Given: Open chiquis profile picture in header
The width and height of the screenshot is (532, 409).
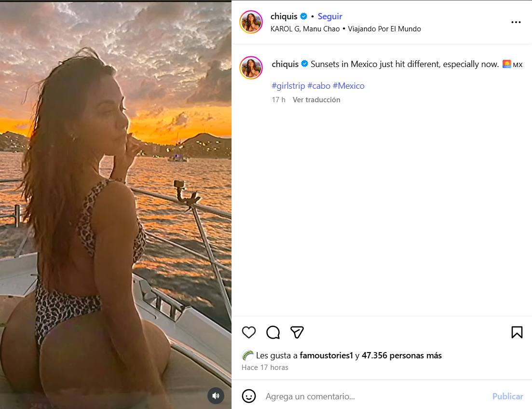Looking at the screenshot, I should [x=251, y=22].
